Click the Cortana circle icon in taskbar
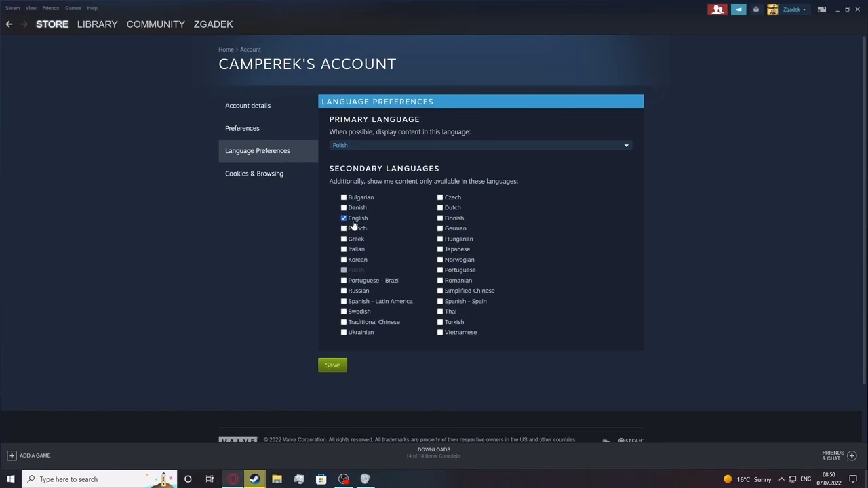The image size is (868, 488). 188,479
